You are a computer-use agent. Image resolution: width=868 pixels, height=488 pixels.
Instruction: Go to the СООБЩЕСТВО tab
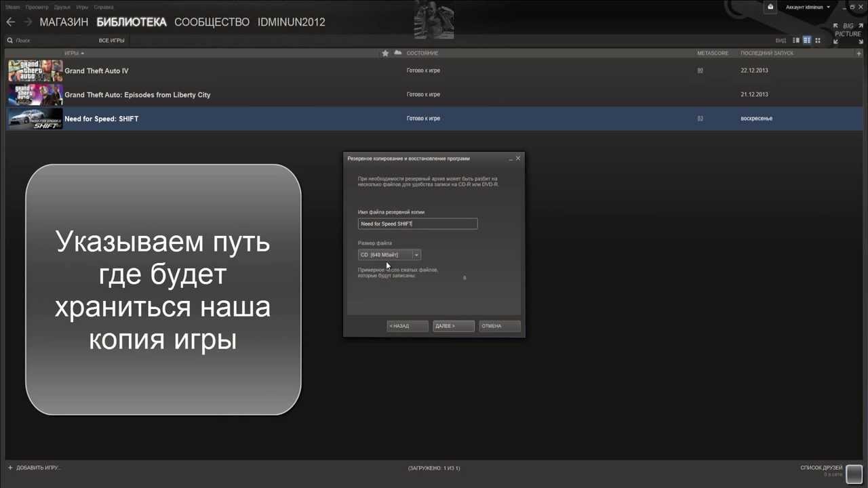coord(212,22)
